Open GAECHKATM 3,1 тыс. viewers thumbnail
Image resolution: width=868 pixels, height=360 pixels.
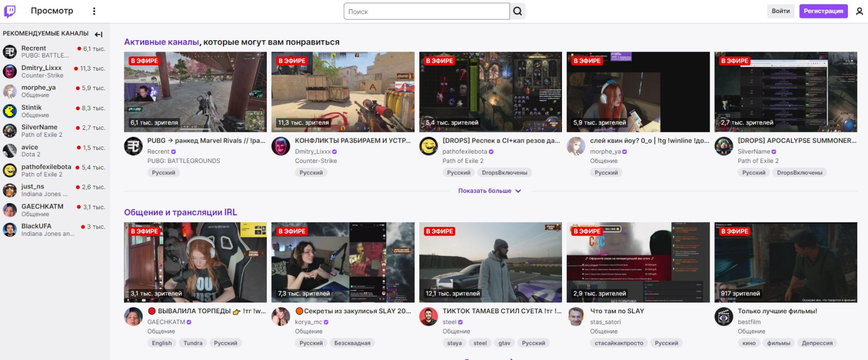pyautogui.click(x=195, y=262)
